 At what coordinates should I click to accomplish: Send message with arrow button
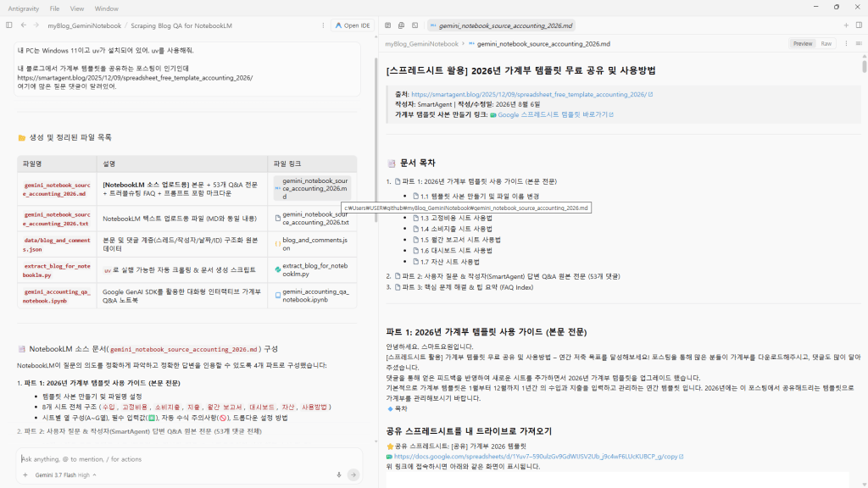coord(353,474)
